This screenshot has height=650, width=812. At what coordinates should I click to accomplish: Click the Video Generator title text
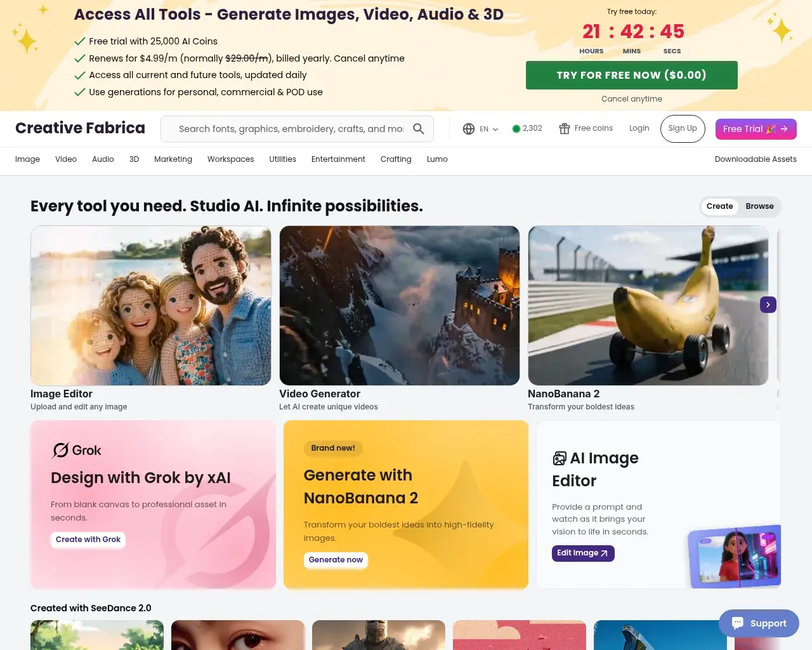click(x=320, y=394)
